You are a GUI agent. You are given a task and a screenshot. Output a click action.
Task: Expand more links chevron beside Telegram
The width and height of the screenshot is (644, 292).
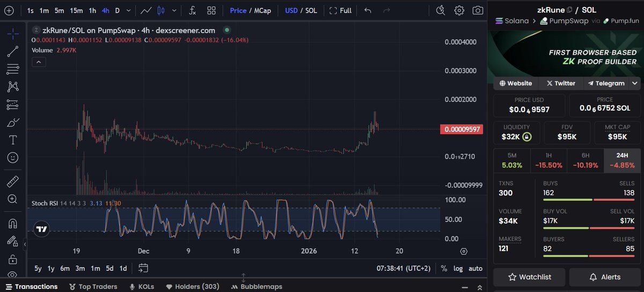[635, 83]
